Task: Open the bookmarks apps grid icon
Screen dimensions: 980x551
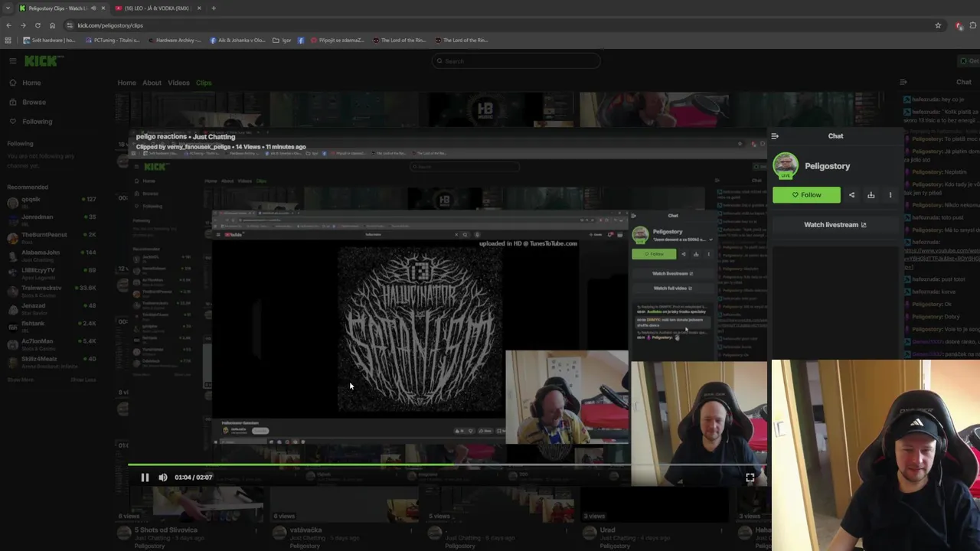Action: point(8,41)
